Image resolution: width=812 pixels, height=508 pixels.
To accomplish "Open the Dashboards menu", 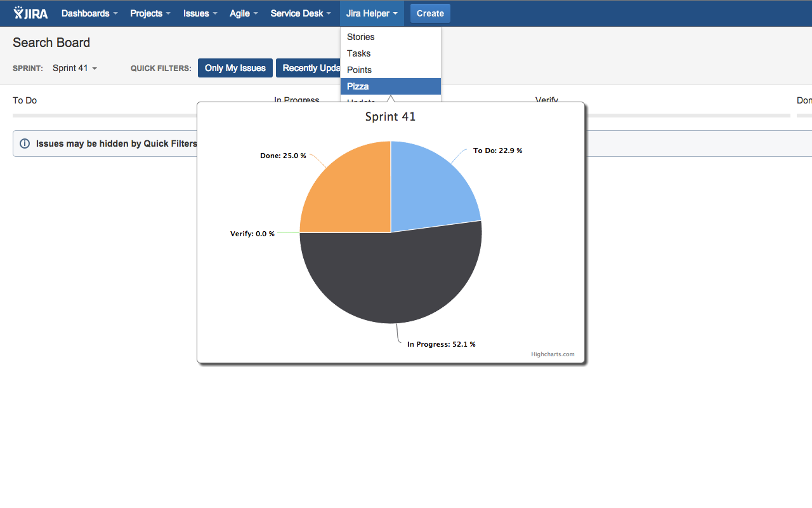I will tap(89, 13).
